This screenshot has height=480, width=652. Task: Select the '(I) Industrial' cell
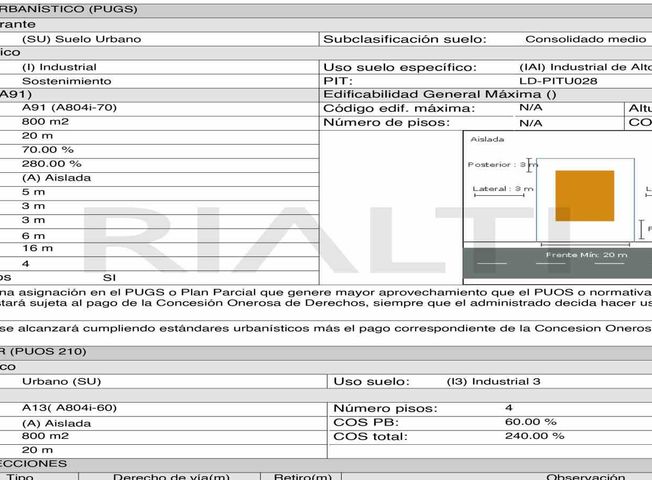click(x=59, y=67)
